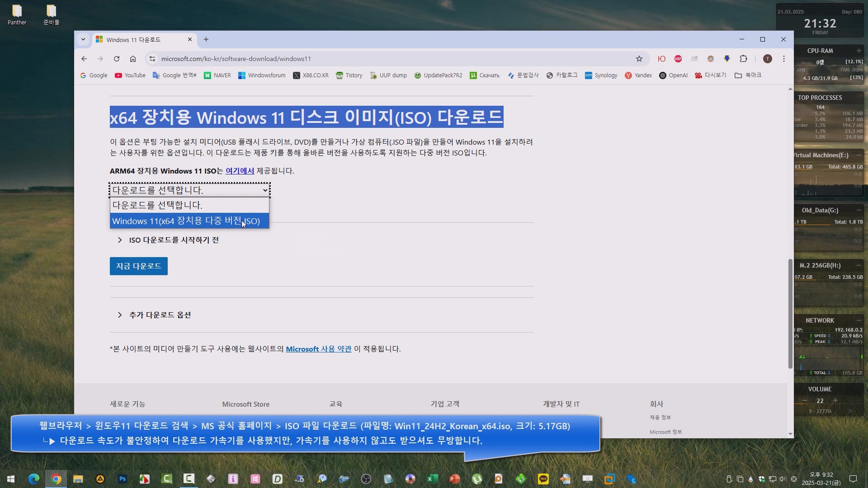868x488 pixels.
Task: Click the page vertical scrollbar thumb
Action: pyautogui.click(x=790, y=314)
